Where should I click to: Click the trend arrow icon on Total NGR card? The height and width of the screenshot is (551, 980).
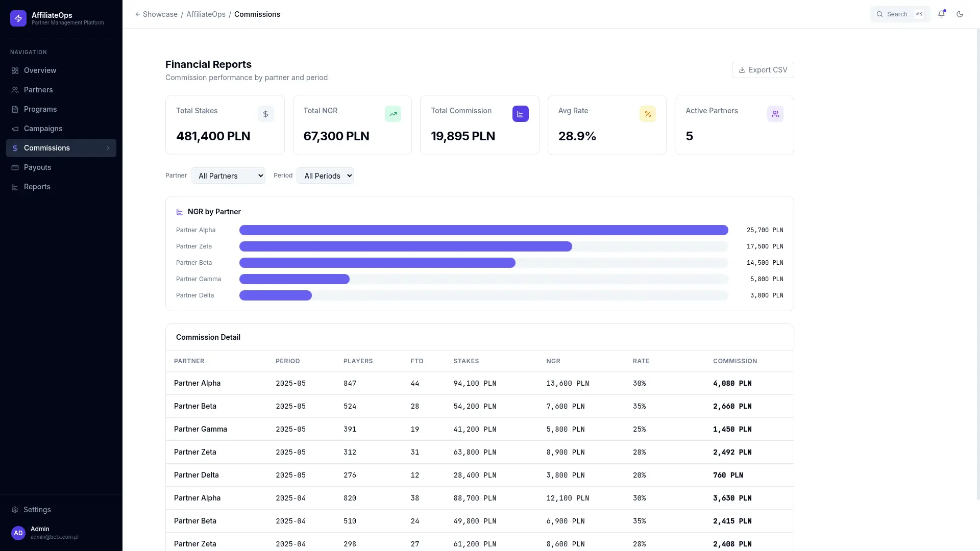393,114
